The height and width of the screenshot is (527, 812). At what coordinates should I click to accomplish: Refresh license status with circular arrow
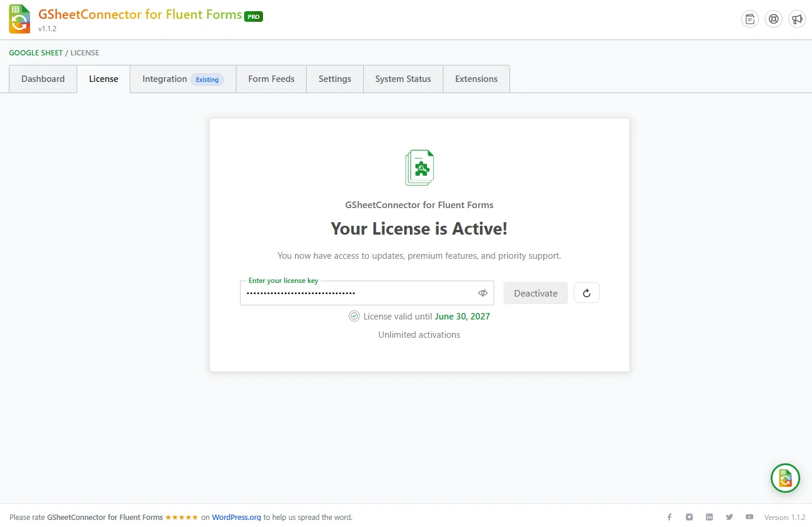[587, 293]
